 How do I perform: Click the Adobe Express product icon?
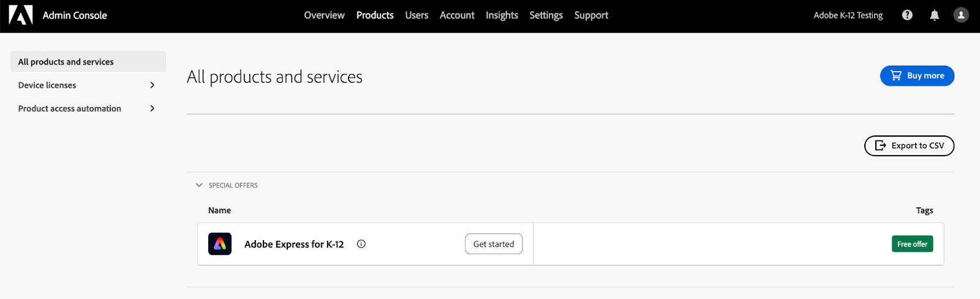(x=220, y=244)
